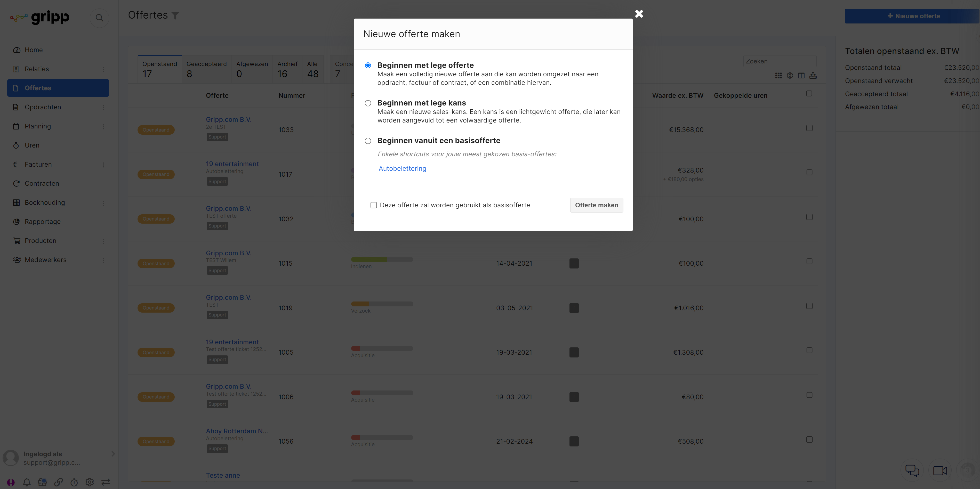
Task: Open Relaties in the sidebar
Action: coord(37,69)
